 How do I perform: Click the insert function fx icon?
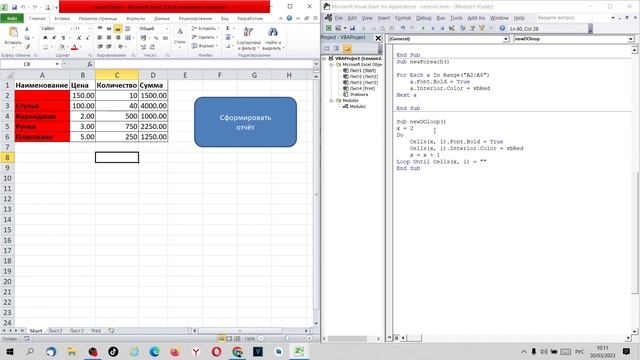[x=90, y=64]
